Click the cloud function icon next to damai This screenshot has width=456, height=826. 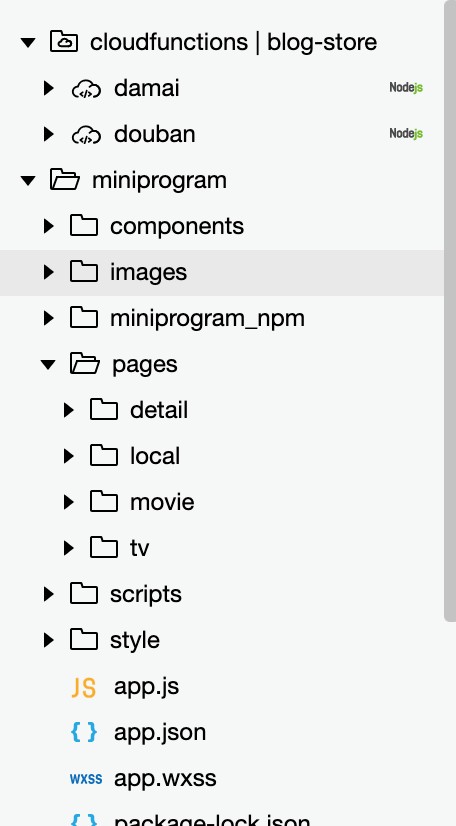click(86, 88)
